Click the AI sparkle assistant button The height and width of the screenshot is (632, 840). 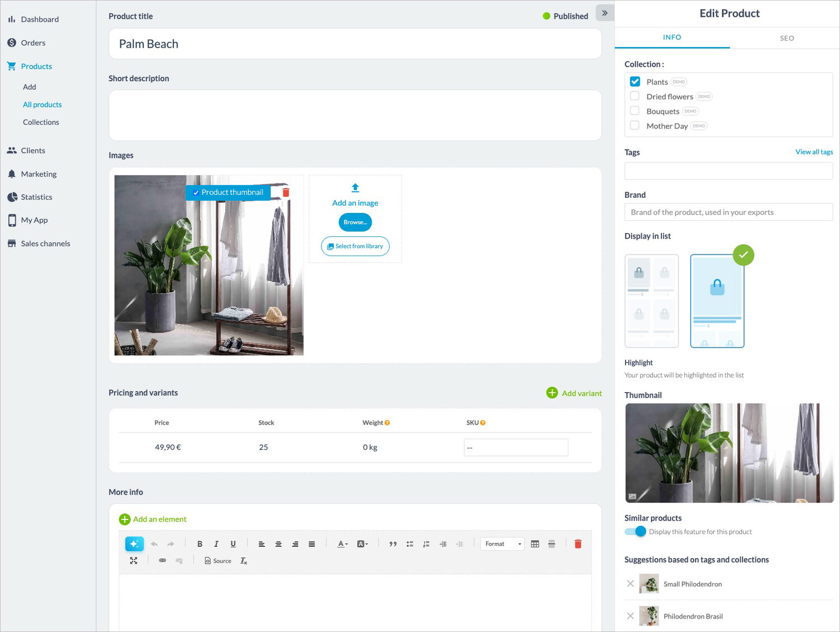[x=134, y=544]
